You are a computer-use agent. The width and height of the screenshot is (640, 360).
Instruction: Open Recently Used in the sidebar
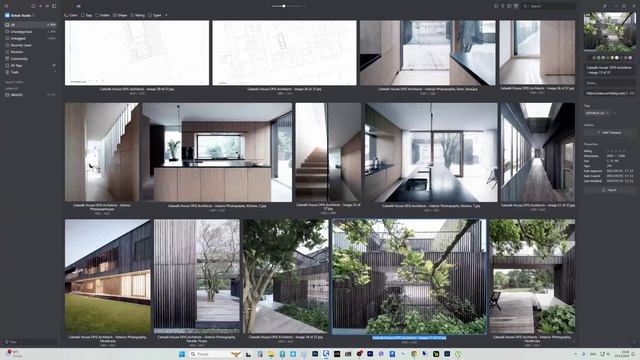(30, 45)
